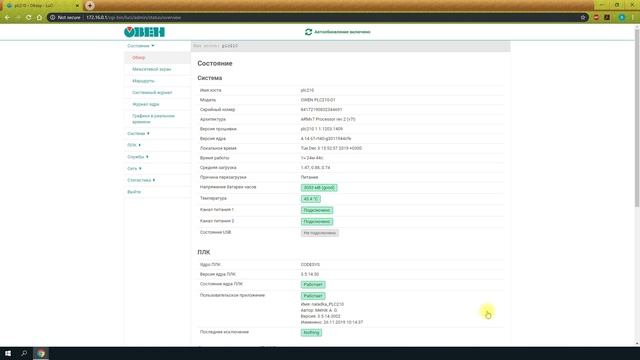Image resolution: width=640 pixels, height=360 pixels.
Task: Toggle the auto-refresh enabled status text
Action: [342, 32]
